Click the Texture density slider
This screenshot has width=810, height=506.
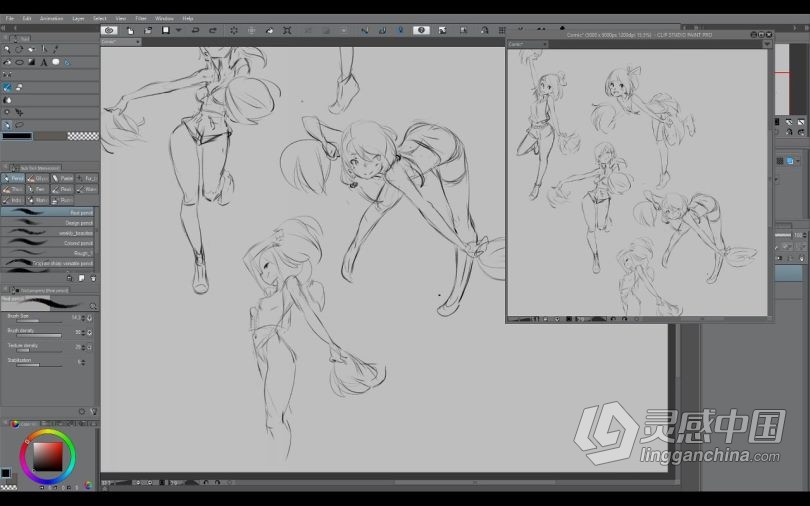click(x=39, y=351)
